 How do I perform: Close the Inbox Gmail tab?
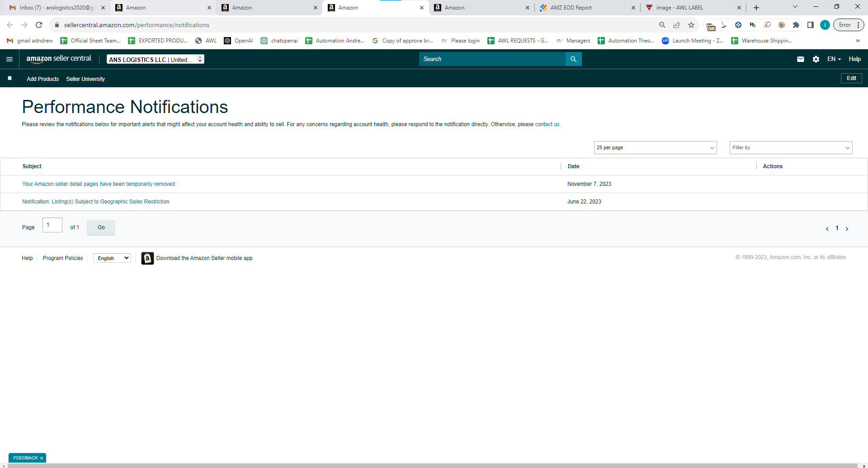[x=103, y=8]
